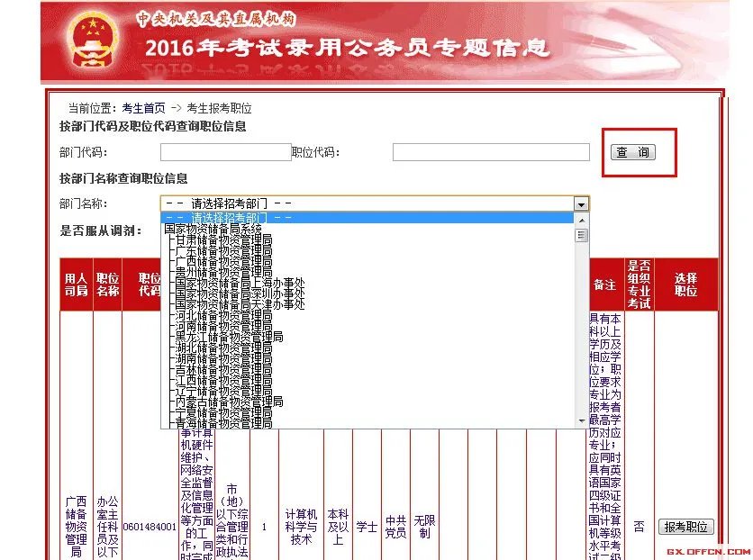The width and height of the screenshot is (753, 560).
Task: Click inside the 部门代码 input field
Action: [x=225, y=152]
